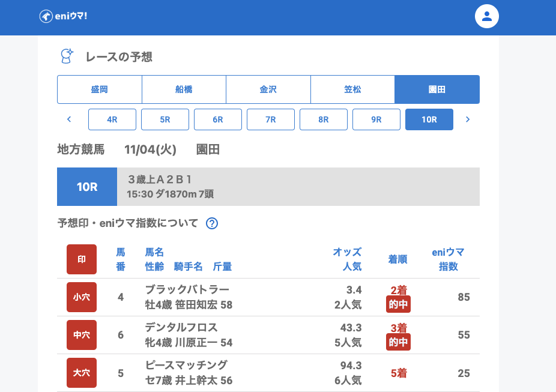Choose the 9R race button
The width and height of the screenshot is (556, 392).
point(376,119)
